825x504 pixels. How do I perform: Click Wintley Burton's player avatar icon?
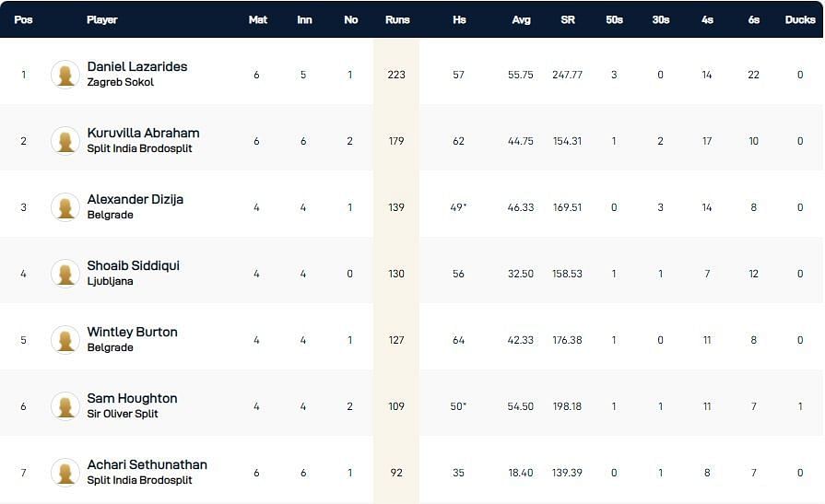click(65, 340)
